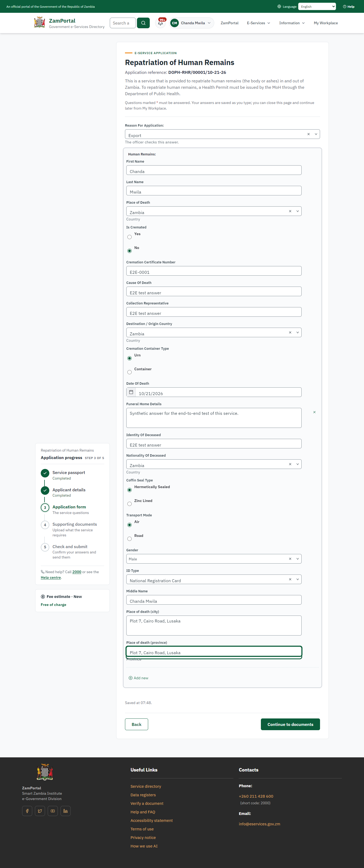Clear the Destination / Origin Country value

point(290,333)
